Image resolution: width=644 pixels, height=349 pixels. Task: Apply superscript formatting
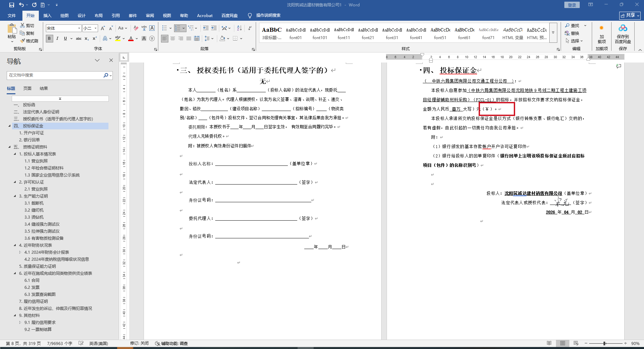[95, 38]
